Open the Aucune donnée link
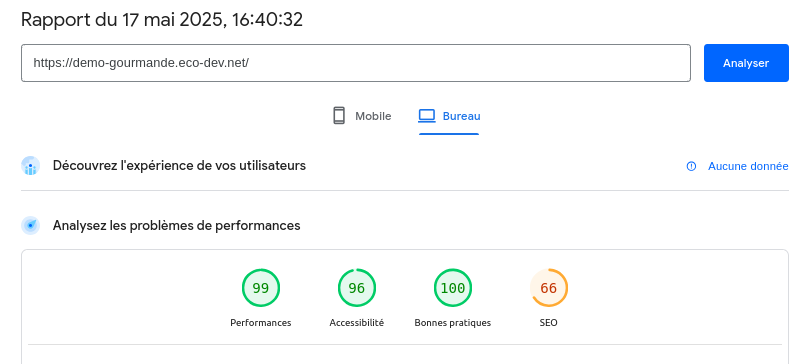808x364 pixels. click(x=748, y=166)
